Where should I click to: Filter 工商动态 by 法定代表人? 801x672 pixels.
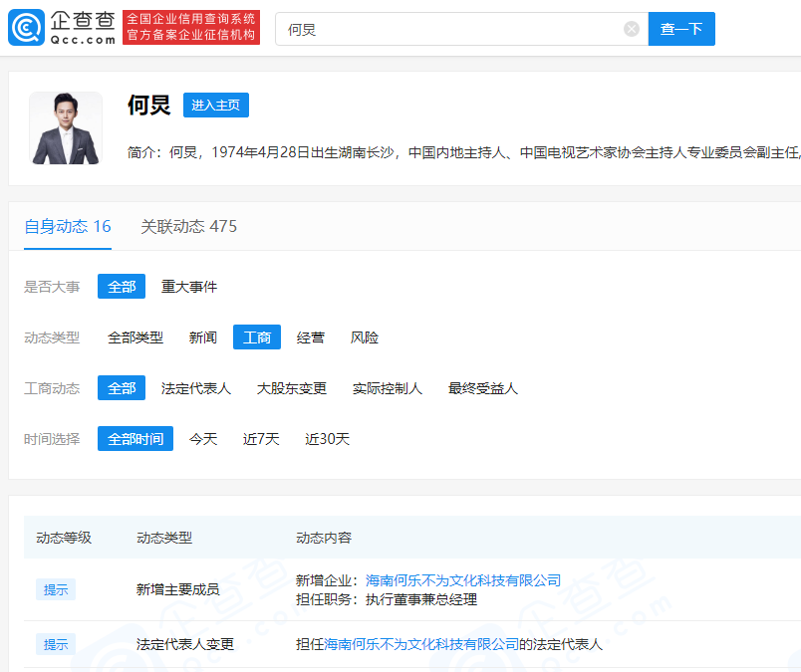click(x=196, y=388)
